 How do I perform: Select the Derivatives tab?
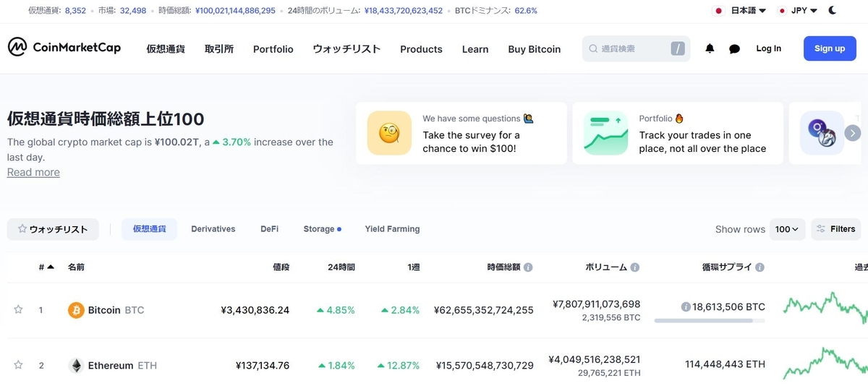213,229
